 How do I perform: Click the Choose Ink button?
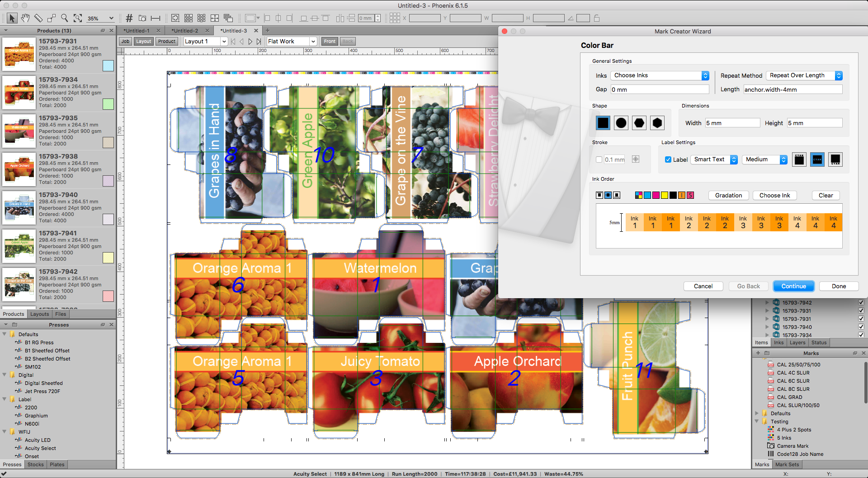coord(775,195)
